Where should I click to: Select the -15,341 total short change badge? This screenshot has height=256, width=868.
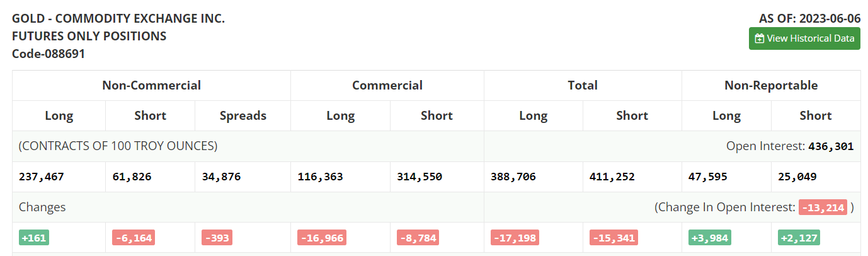pos(614,238)
